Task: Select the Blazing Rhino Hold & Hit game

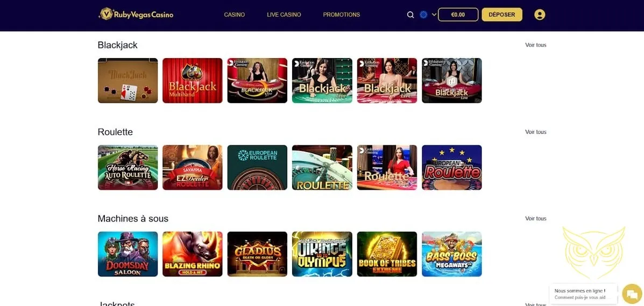Action: click(x=192, y=254)
